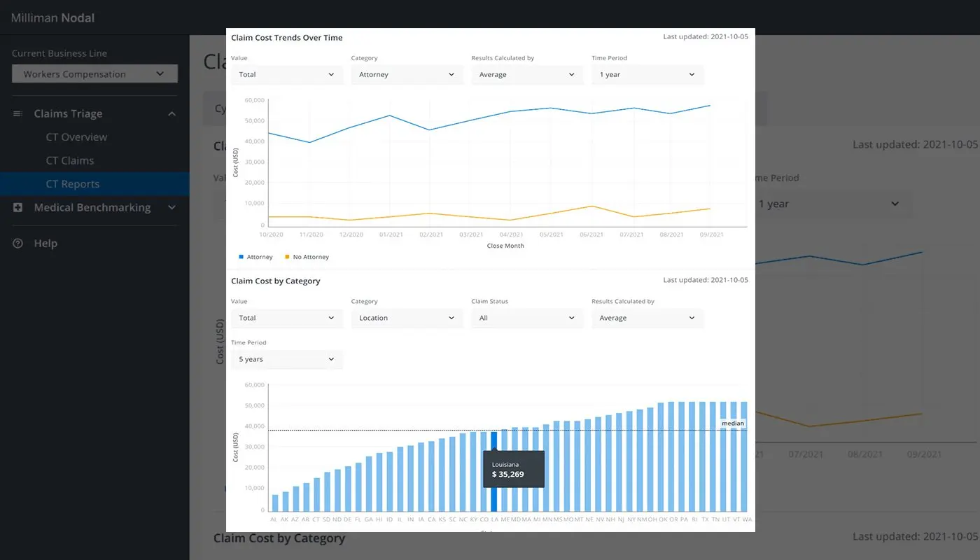Navigate to CT Claims
This screenshot has height=560, width=980.
72,160
